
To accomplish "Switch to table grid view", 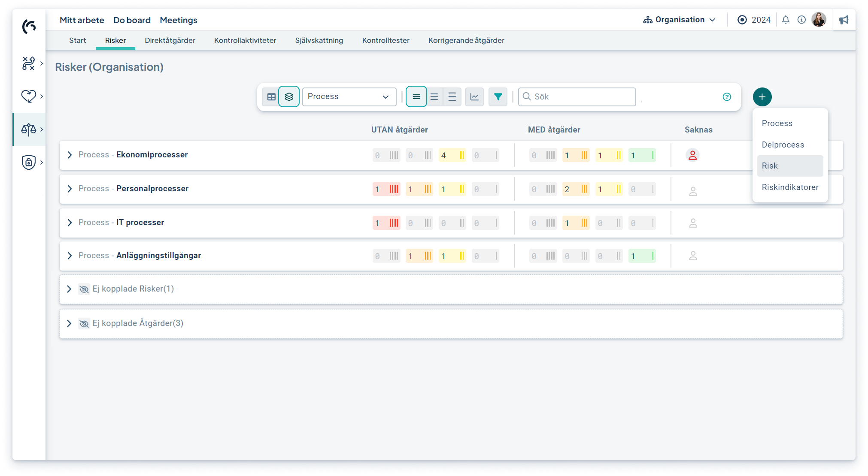I will tap(271, 97).
